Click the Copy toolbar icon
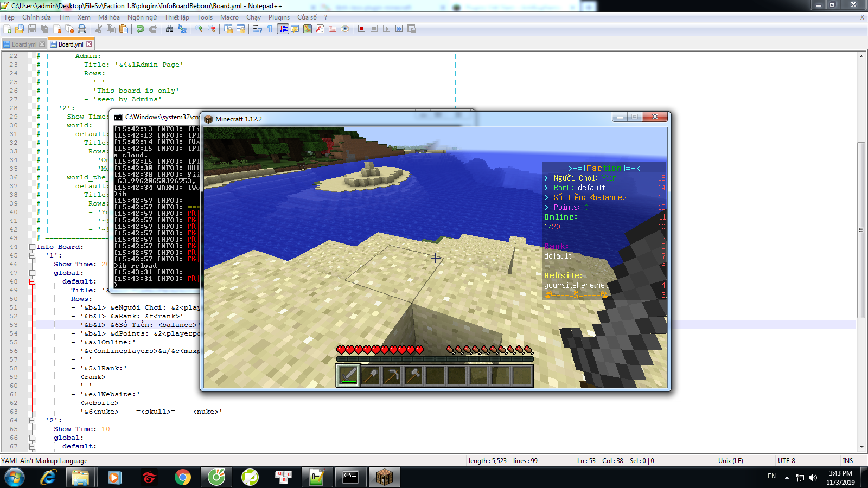The image size is (868, 488). pos(111,29)
